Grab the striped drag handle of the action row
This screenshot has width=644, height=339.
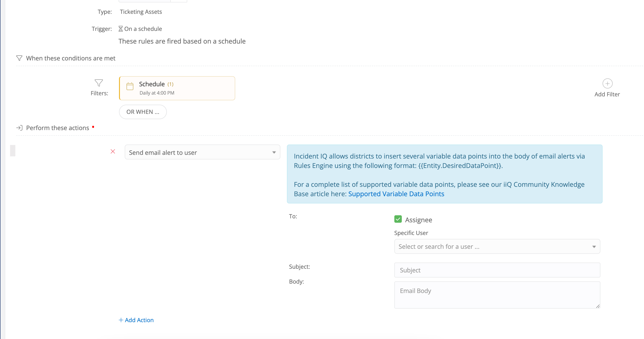[x=13, y=151]
